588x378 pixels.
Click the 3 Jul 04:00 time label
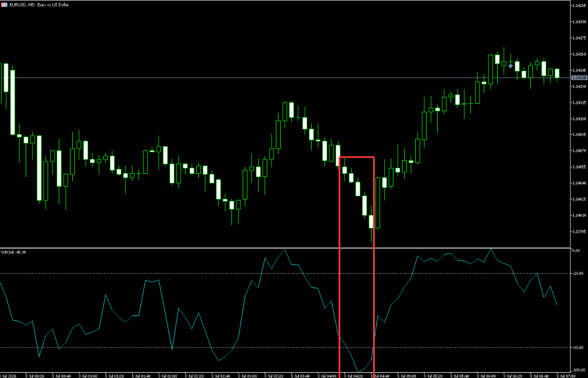tap(327, 375)
